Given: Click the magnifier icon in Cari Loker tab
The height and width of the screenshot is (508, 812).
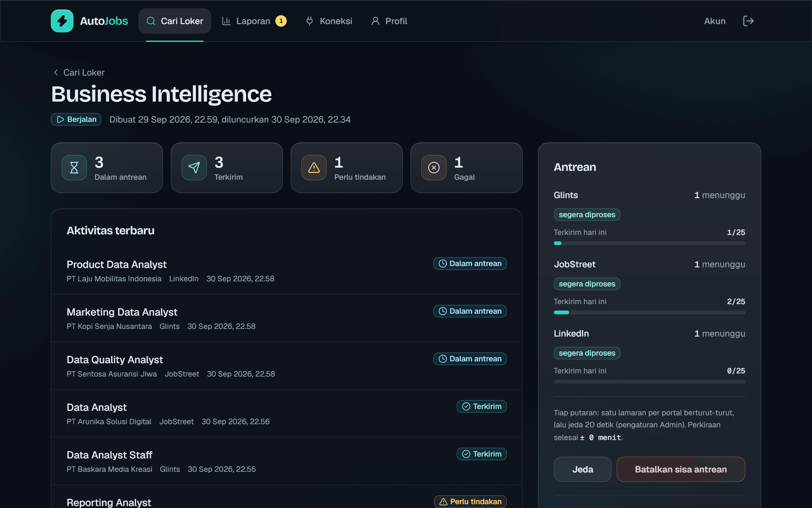Looking at the screenshot, I should coord(151,21).
